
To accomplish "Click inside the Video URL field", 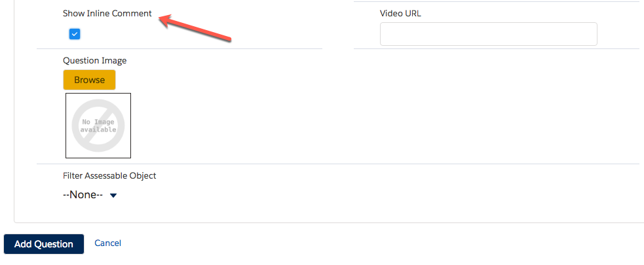I will point(488,34).
